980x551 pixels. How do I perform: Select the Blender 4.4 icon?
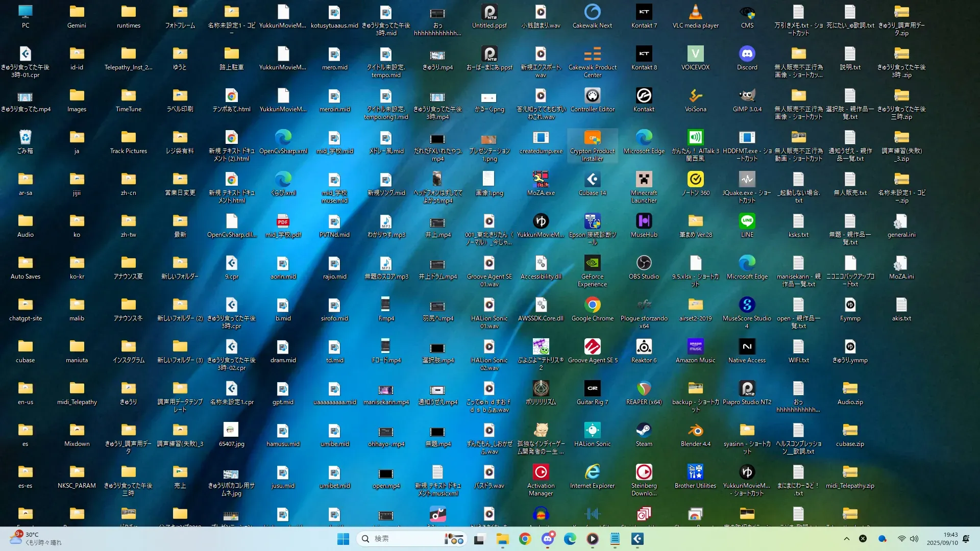695,431
